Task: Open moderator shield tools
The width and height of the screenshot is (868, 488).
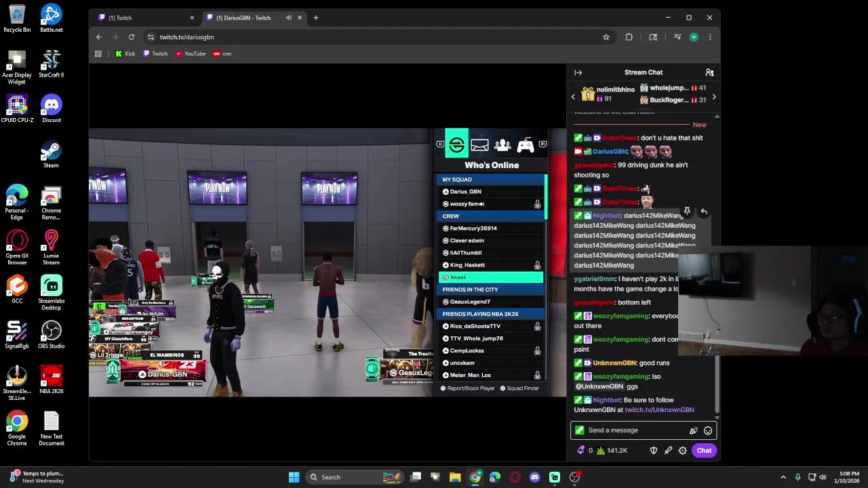Action: click(654, 451)
